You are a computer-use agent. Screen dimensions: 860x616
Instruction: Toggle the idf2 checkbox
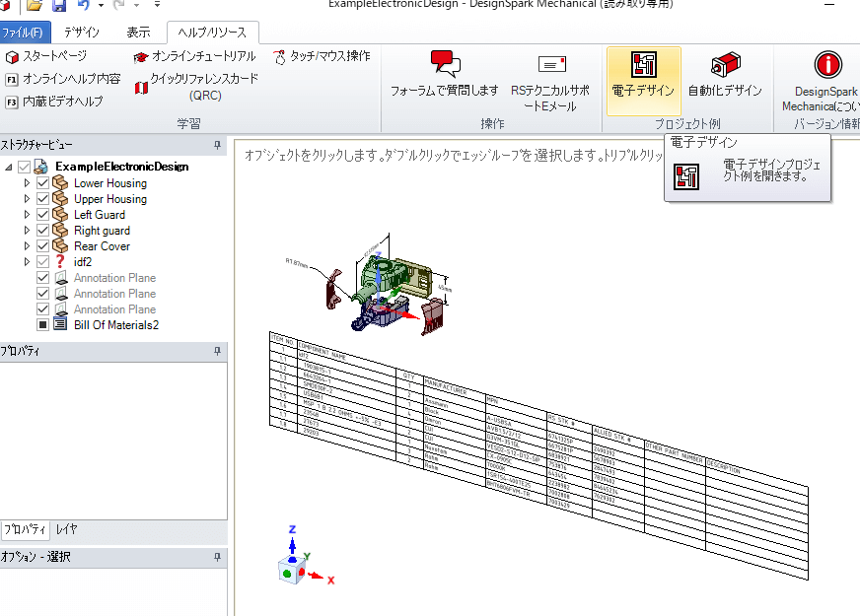(x=42, y=262)
